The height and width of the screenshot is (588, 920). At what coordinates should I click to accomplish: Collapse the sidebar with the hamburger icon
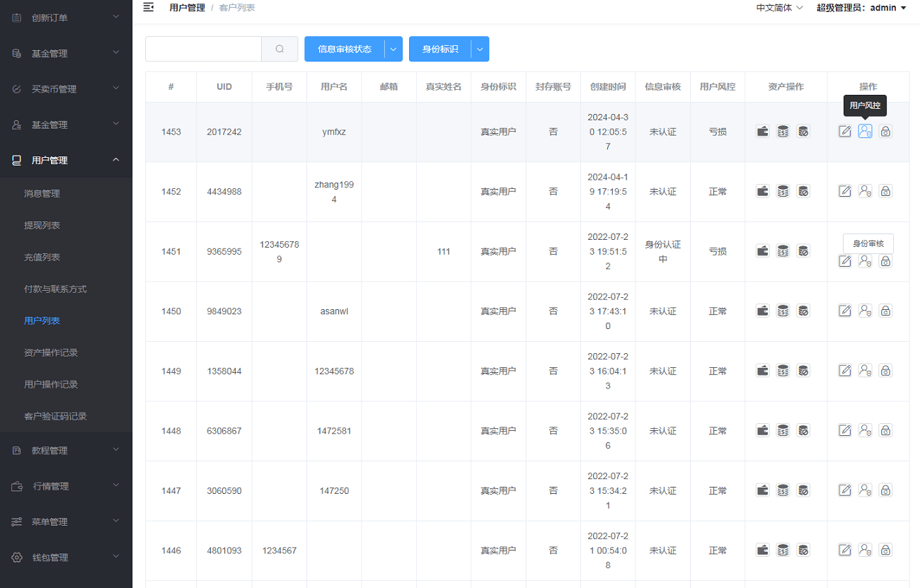148,8
